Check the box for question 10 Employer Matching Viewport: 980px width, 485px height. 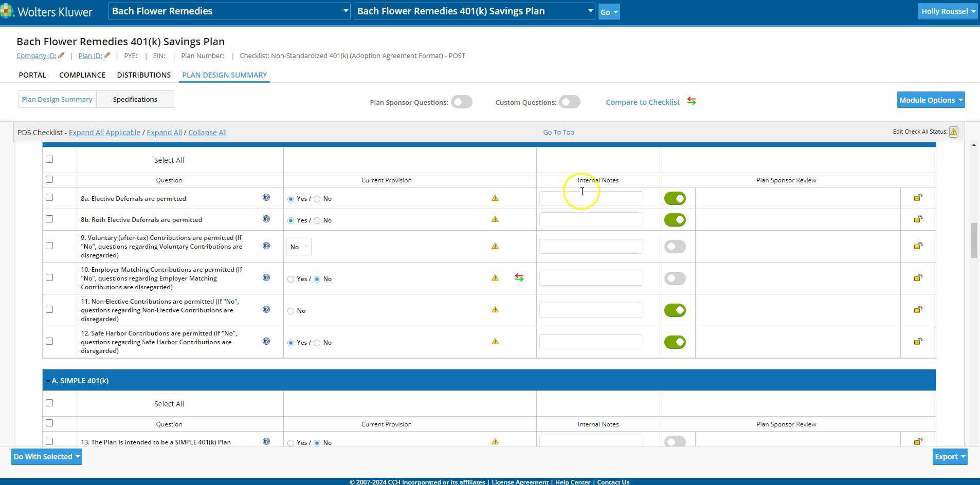pyautogui.click(x=49, y=277)
